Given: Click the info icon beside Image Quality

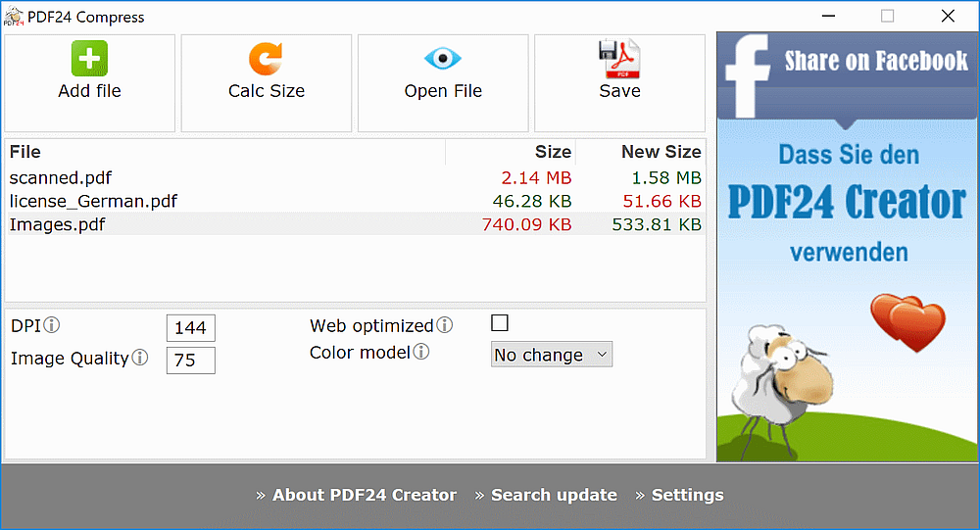Looking at the screenshot, I should point(140,358).
